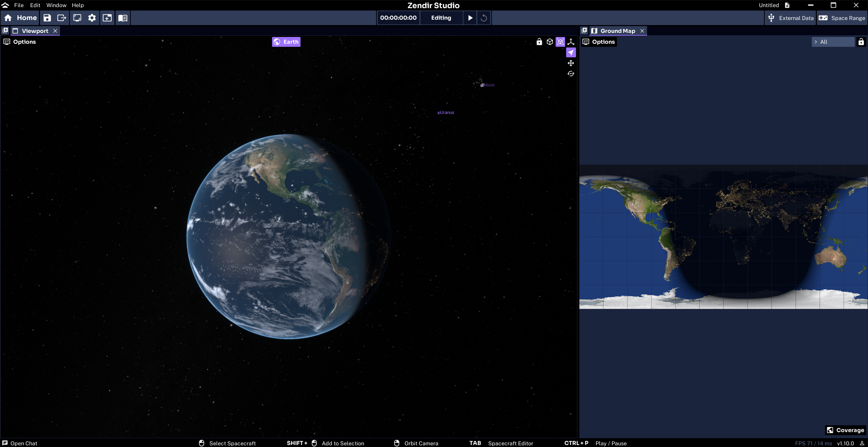Click the user profile icon in status bar
Screen dimensions: 868x447
862,443
